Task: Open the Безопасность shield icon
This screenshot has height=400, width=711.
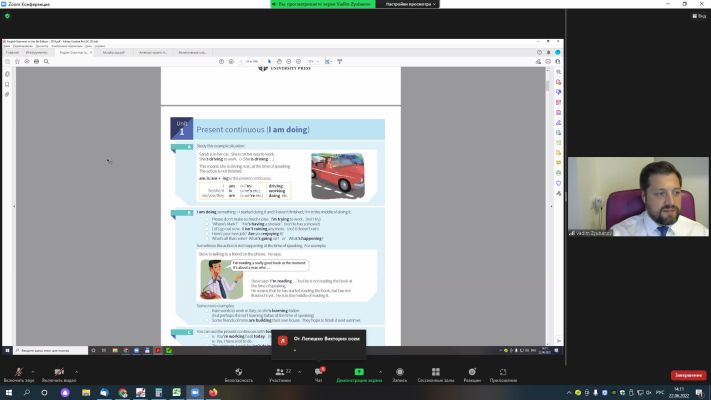Action: 239,375
